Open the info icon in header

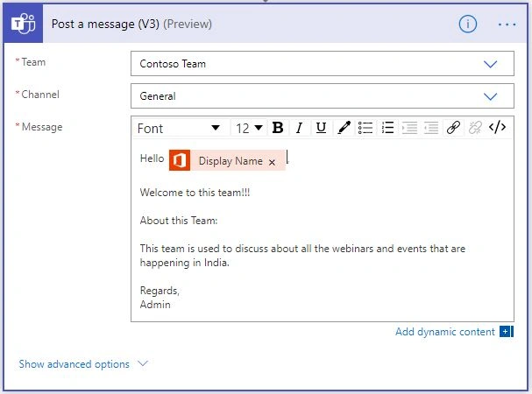[467, 24]
